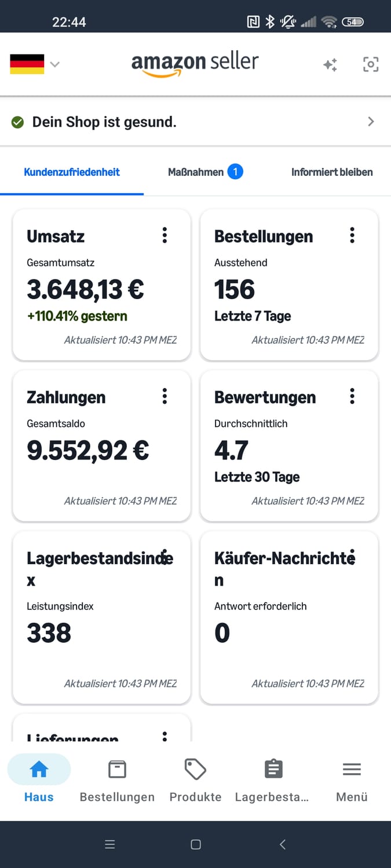This screenshot has width=391, height=868.
Task: Open the barcode scan icon
Action: coord(371,64)
